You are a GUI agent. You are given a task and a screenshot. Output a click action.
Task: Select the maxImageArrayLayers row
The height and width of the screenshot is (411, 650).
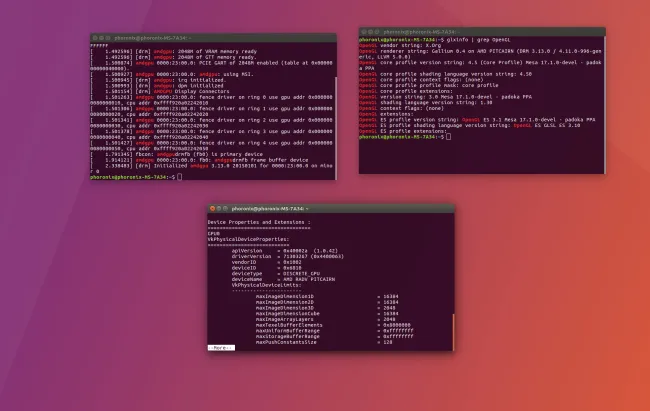325,320
